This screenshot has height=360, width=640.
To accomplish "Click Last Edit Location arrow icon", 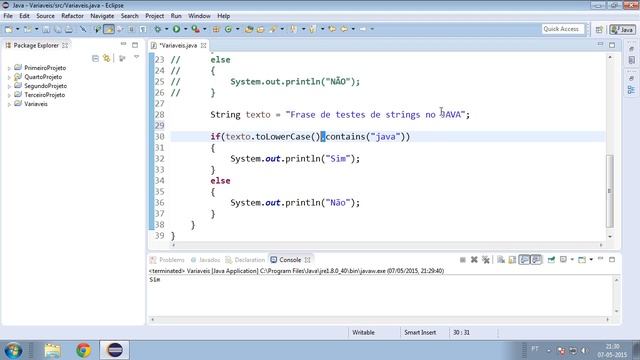I will (x=332, y=29).
